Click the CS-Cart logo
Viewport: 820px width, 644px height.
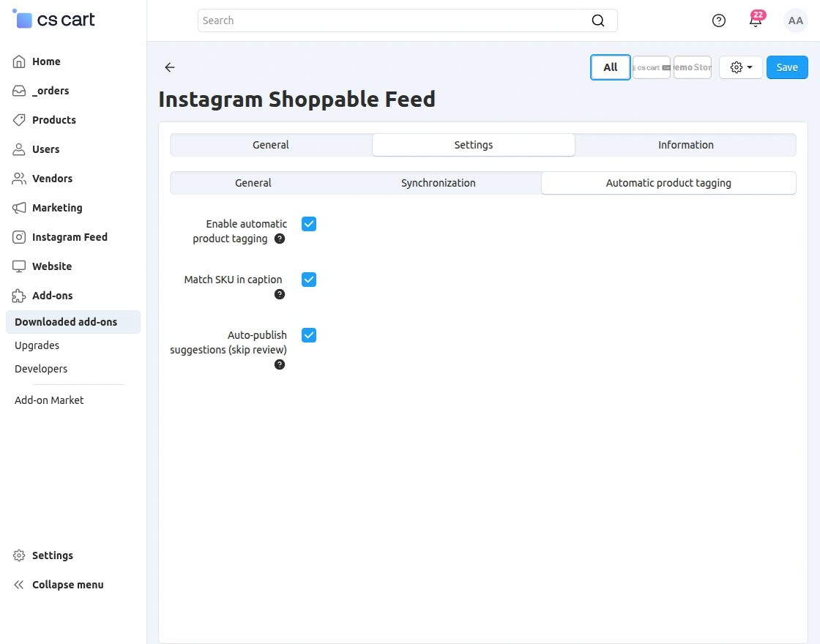(53, 19)
